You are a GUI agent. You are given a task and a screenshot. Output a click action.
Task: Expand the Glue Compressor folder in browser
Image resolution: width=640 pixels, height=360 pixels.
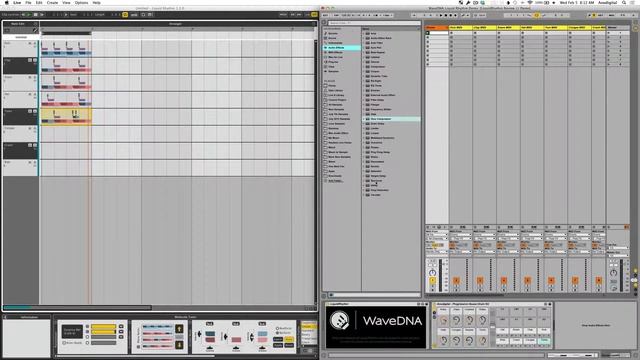(364, 119)
